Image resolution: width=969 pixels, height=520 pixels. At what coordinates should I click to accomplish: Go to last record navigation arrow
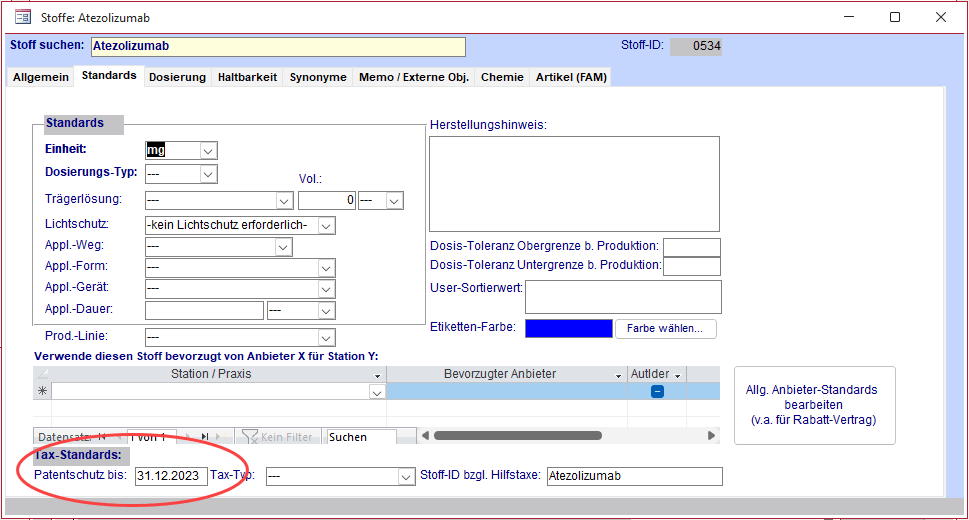click(205, 437)
